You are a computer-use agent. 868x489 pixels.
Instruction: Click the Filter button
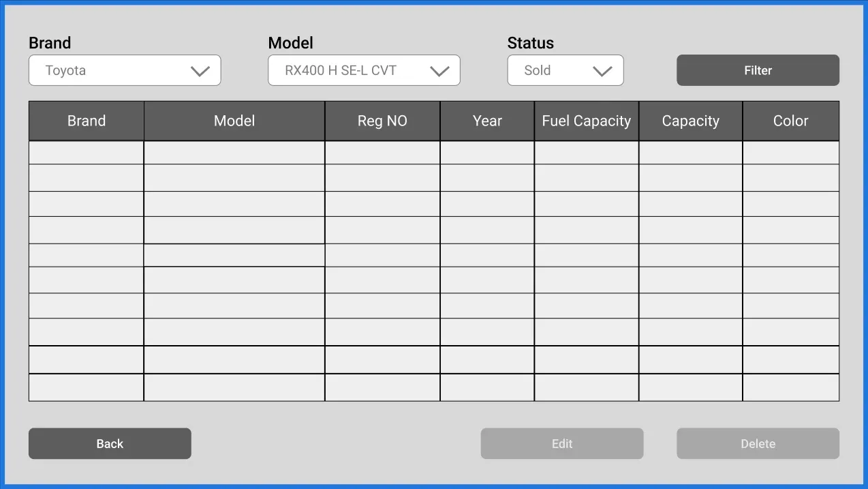758,70
